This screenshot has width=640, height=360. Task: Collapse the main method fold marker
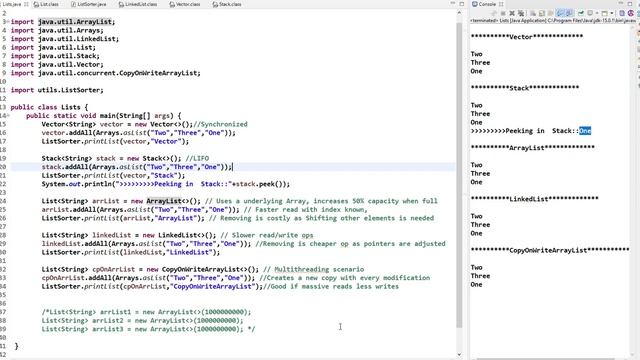[x=8, y=116]
